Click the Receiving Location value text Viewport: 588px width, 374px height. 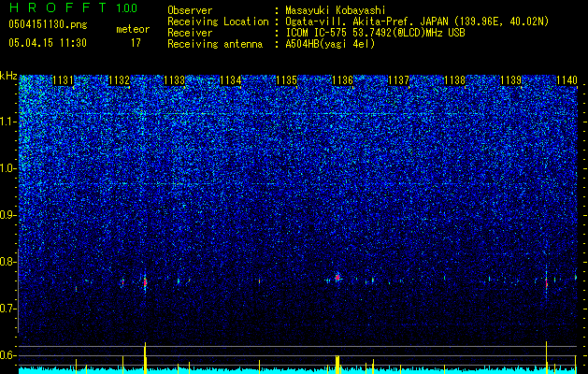pos(417,22)
